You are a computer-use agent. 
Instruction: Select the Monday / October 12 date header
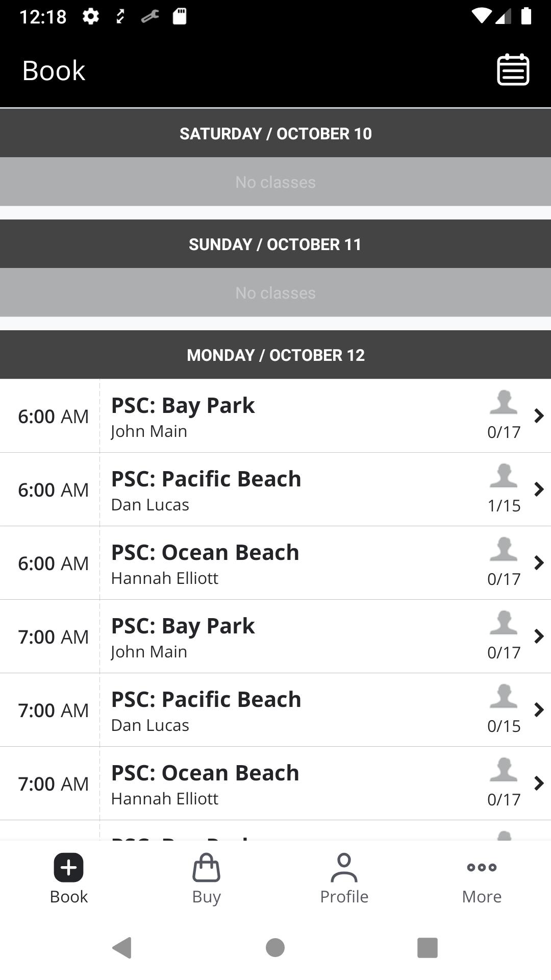coord(275,355)
